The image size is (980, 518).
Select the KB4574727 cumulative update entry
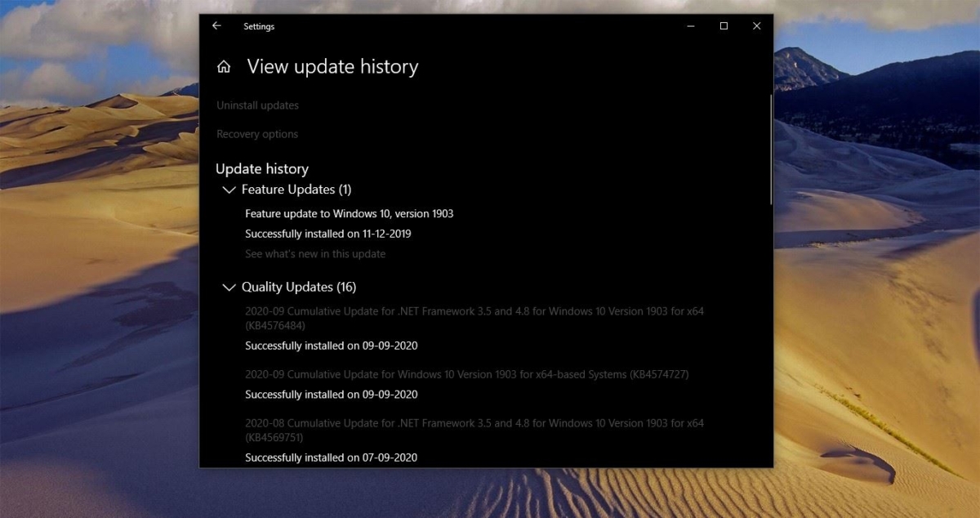(x=466, y=374)
